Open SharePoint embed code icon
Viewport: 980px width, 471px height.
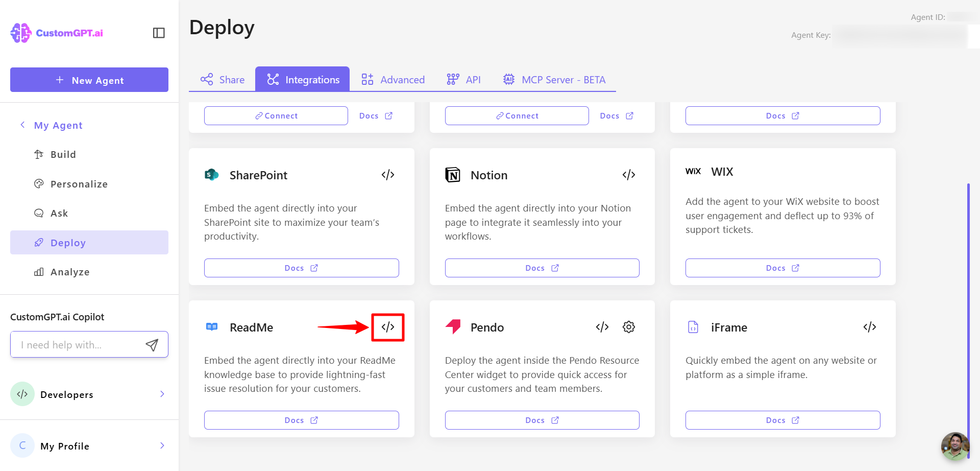pos(388,175)
